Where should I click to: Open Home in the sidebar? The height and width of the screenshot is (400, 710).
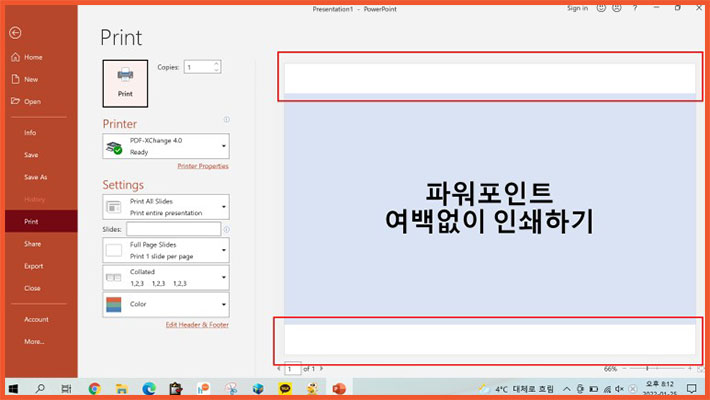[27, 57]
